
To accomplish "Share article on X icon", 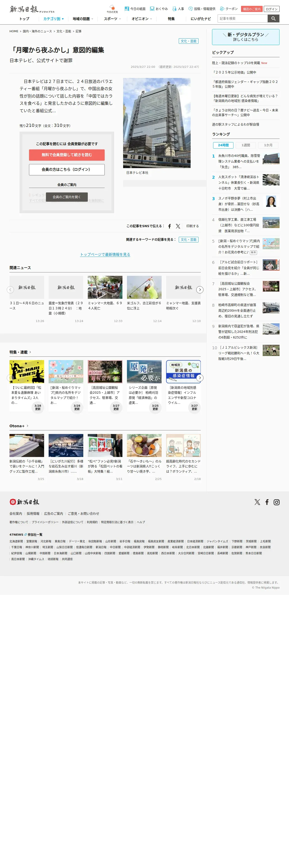I will pyautogui.click(x=178, y=226).
